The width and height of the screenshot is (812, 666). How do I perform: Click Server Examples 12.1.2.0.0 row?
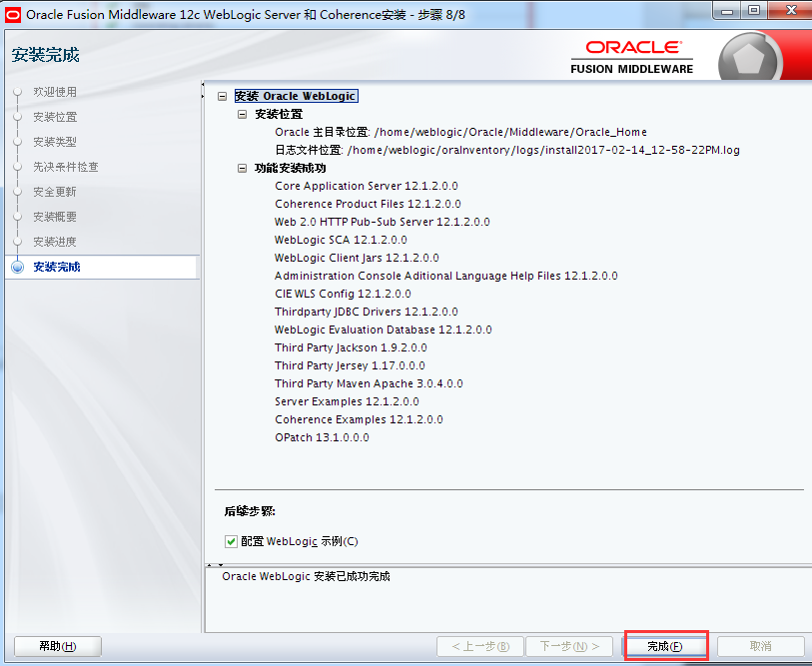point(347,401)
